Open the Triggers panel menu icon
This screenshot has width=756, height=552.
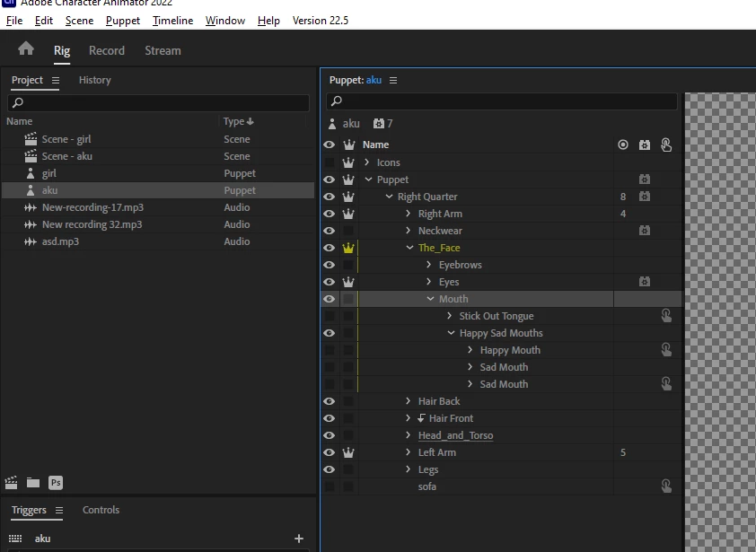tap(59, 510)
